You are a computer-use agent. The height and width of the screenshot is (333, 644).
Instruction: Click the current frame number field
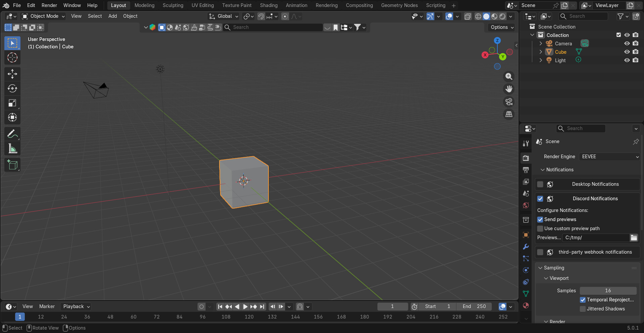click(x=392, y=306)
